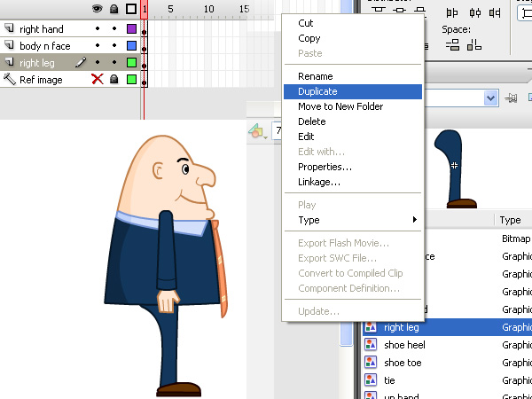Choose Delete in the context menu
The image size is (532, 399).
click(x=311, y=121)
